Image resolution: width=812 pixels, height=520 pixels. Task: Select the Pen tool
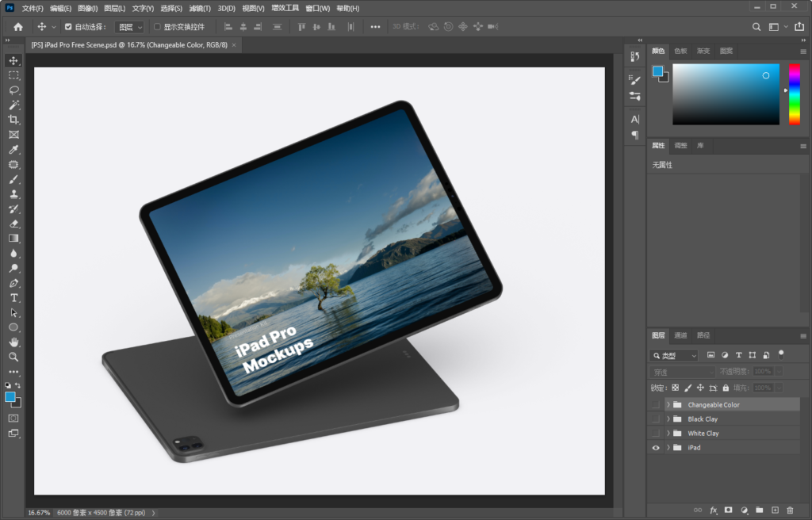coord(13,283)
